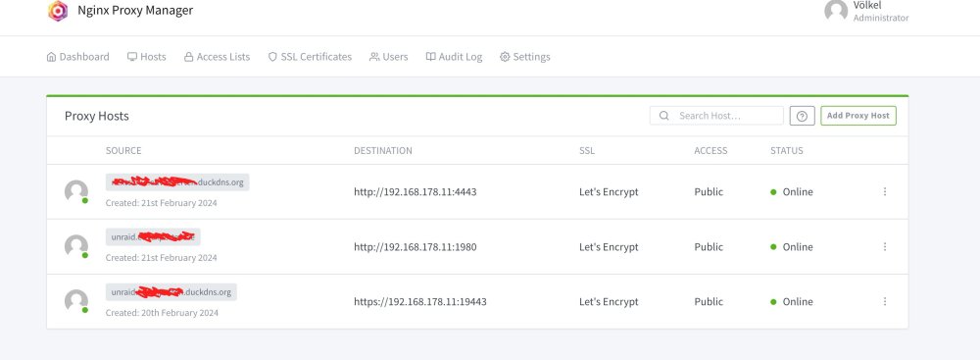Viewport: 980px width, 360px height.
Task: Click avatar of the first duckdns.org host
Action: pos(76,191)
